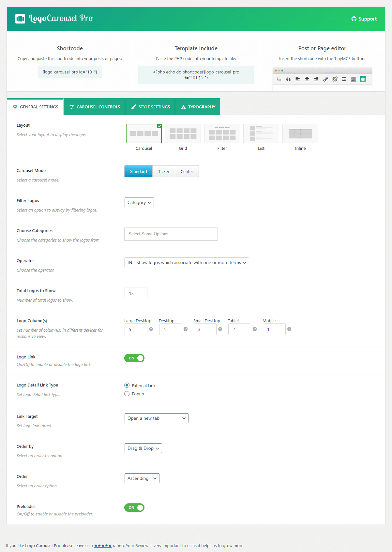
Task: Click the five-star rating link
Action: 103,545
